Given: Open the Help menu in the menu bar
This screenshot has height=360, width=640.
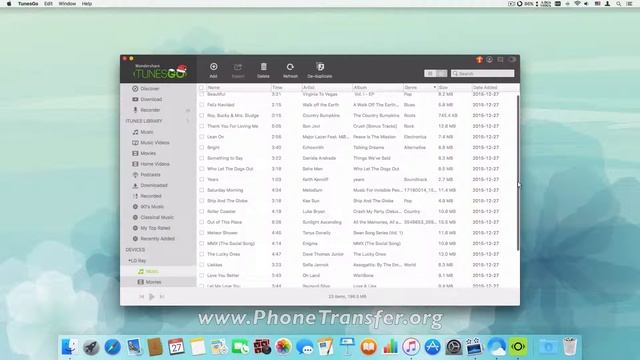Looking at the screenshot, I should point(87,4).
